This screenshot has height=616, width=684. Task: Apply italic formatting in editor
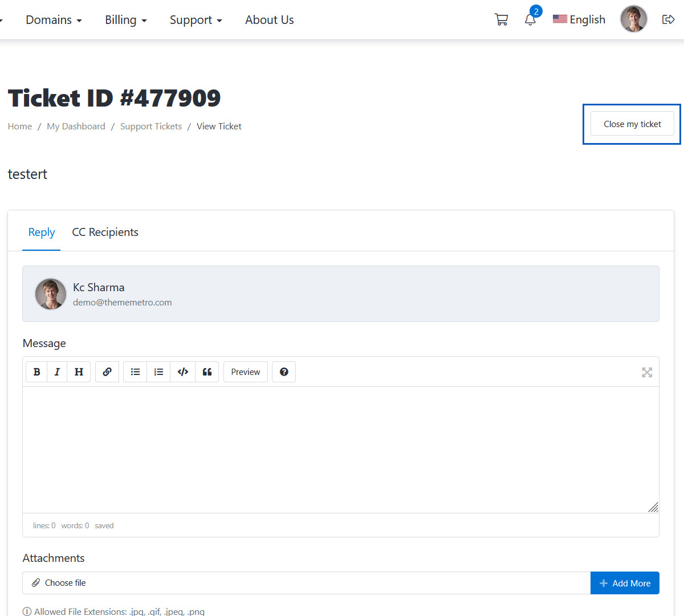click(x=57, y=372)
